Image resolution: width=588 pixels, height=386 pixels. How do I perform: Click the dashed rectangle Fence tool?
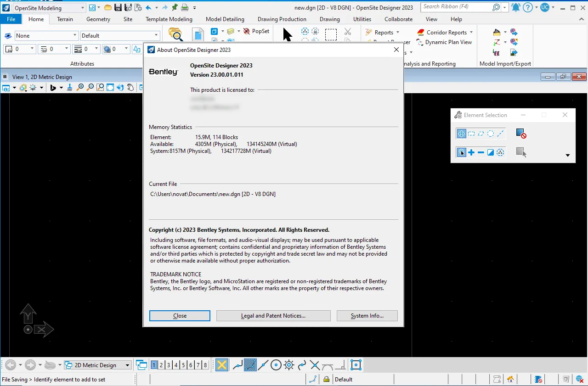pos(331,34)
